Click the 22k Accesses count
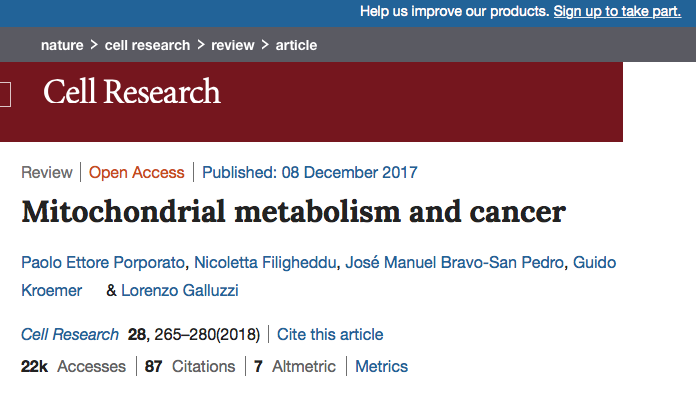This screenshot has height=400, width=696. [73, 366]
